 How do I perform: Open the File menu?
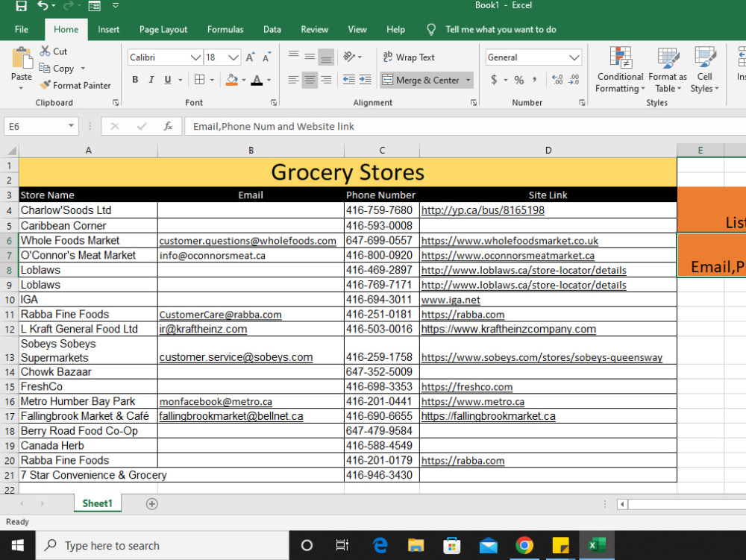point(22,30)
